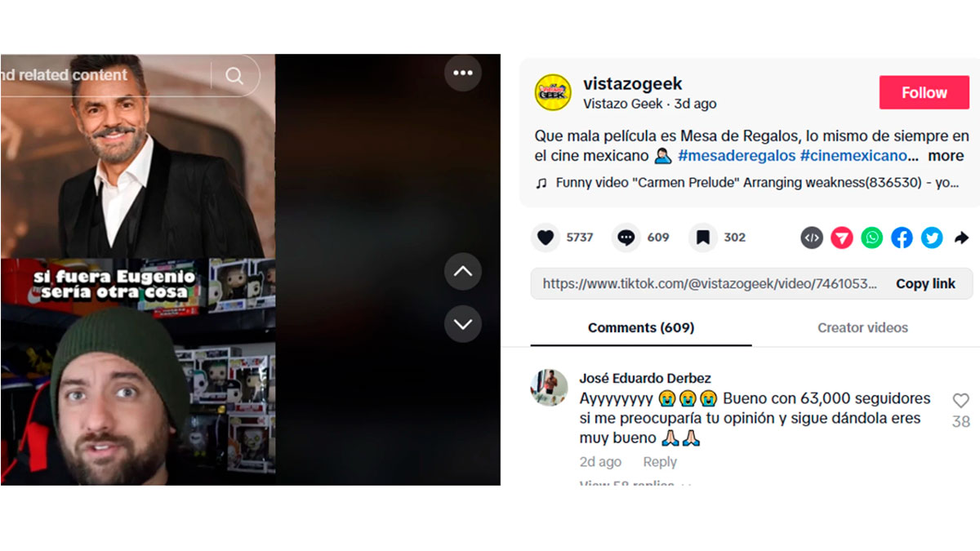Like the video with the heart icon
The height and width of the screenshot is (551, 980).
pyautogui.click(x=545, y=238)
